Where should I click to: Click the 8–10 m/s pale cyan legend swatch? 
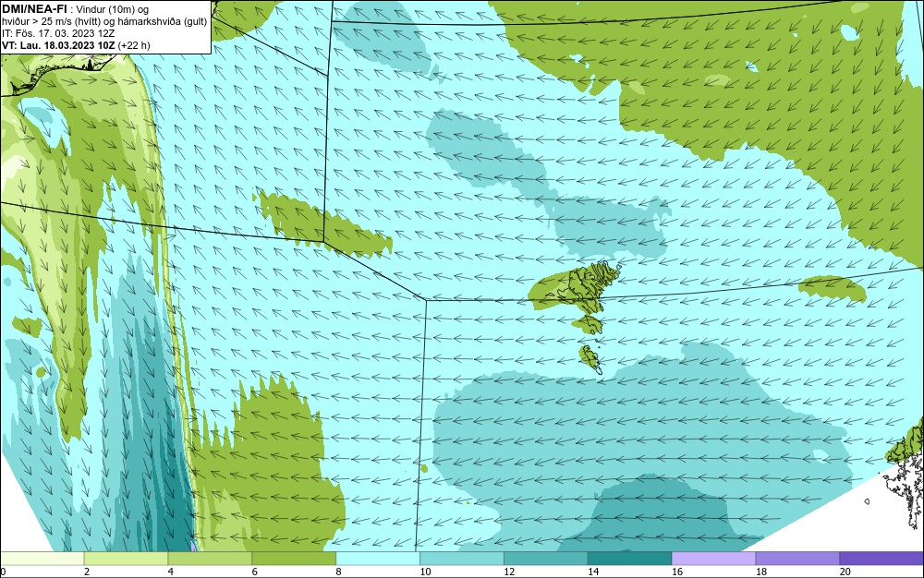point(378,558)
